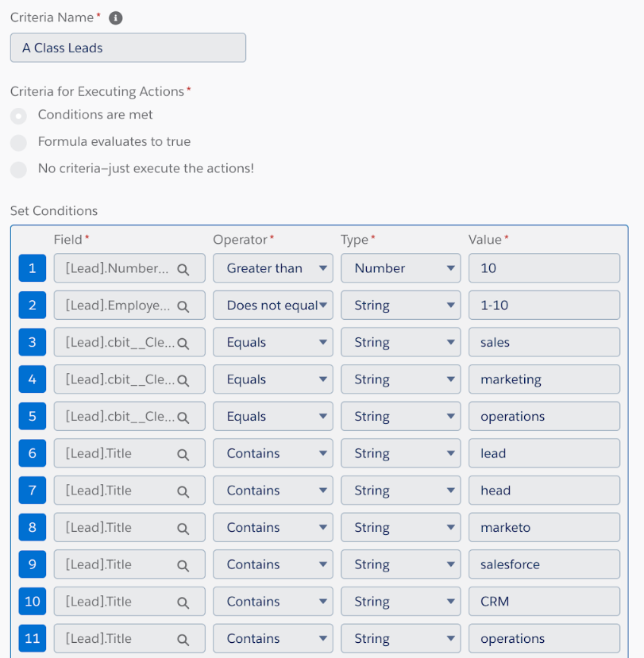Click the search icon in condition row 4 field
Image resolution: width=644 pixels, height=658 pixels.
pyautogui.click(x=183, y=381)
